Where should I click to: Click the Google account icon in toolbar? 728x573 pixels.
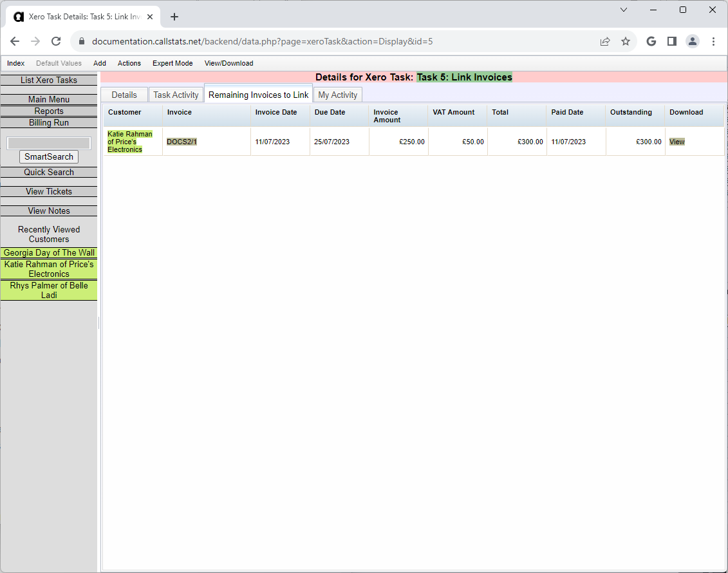point(651,41)
